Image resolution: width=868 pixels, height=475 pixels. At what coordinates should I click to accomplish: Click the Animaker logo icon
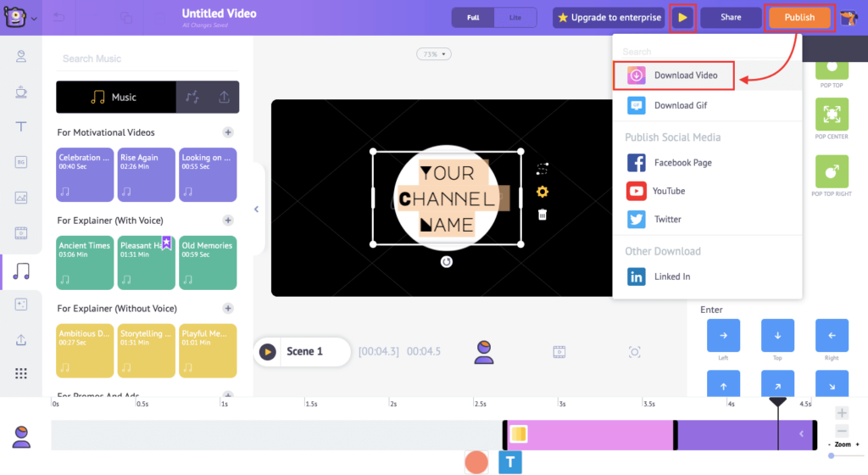15,17
